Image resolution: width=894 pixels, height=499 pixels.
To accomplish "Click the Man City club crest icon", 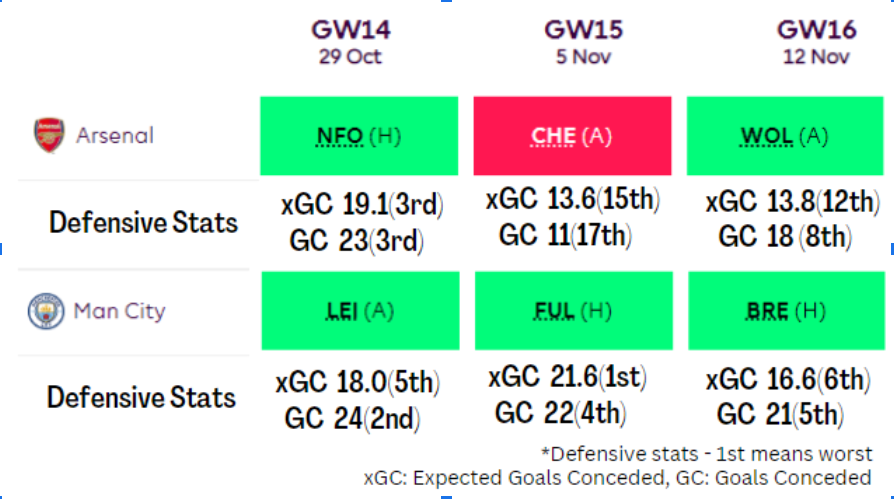I will click(x=46, y=311).
